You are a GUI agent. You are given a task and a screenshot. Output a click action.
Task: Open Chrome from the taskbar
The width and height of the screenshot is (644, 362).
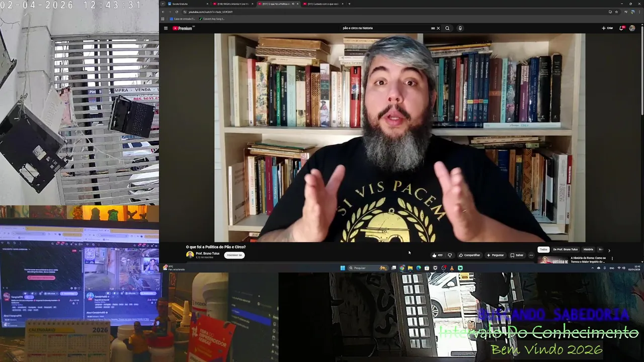[401, 268]
